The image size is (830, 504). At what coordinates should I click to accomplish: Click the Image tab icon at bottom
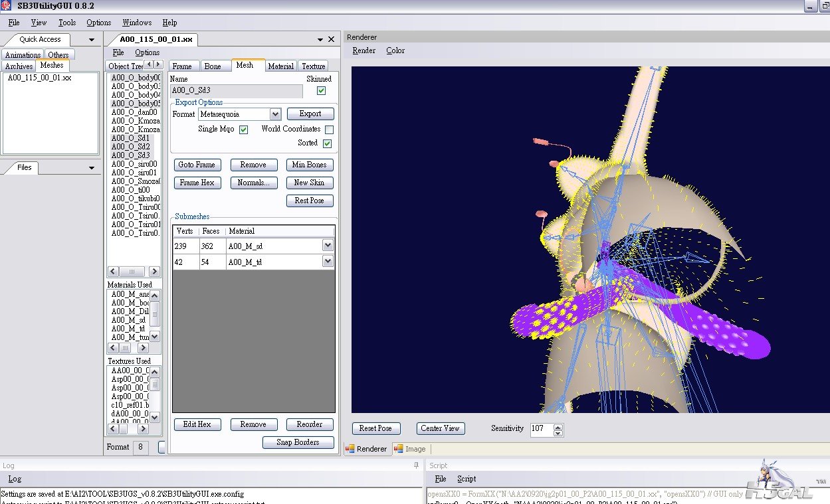399,449
